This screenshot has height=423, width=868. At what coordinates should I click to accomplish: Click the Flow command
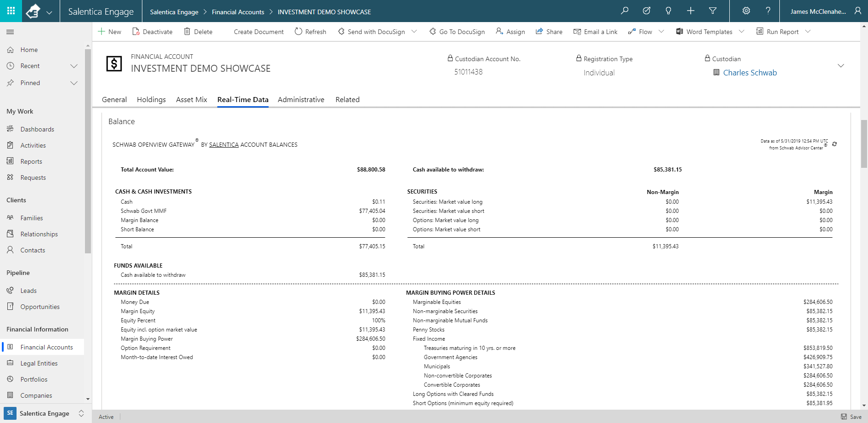coord(640,32)
